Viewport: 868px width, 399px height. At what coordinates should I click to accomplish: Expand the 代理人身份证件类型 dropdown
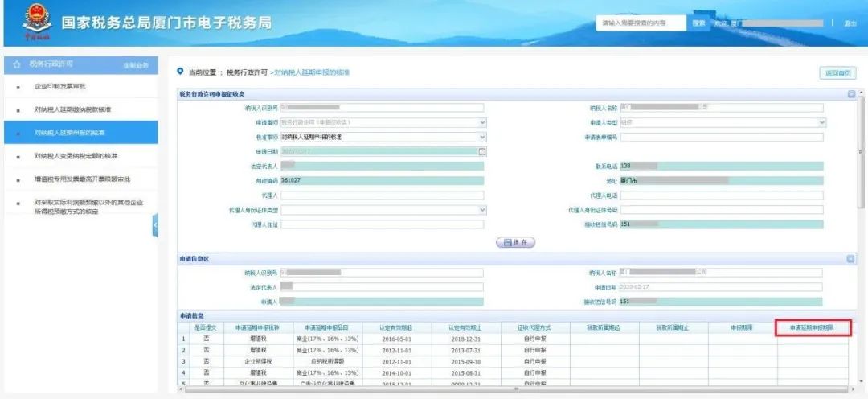point(482,210)
